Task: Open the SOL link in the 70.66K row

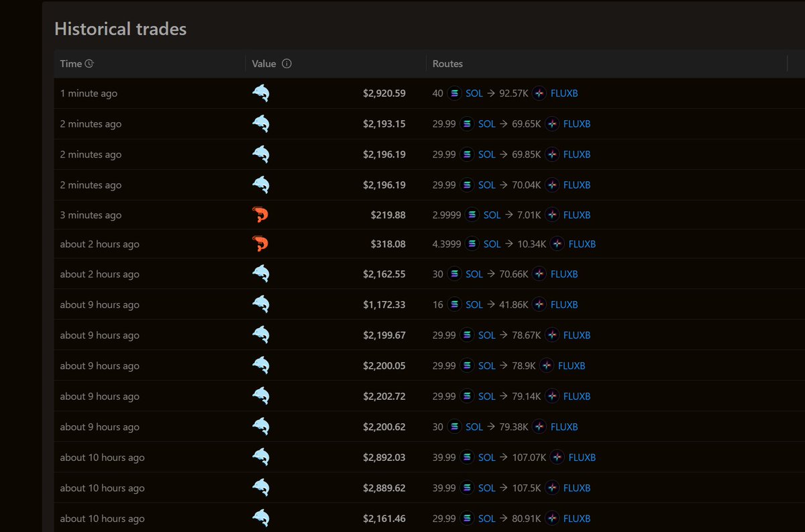Action: 474,274
